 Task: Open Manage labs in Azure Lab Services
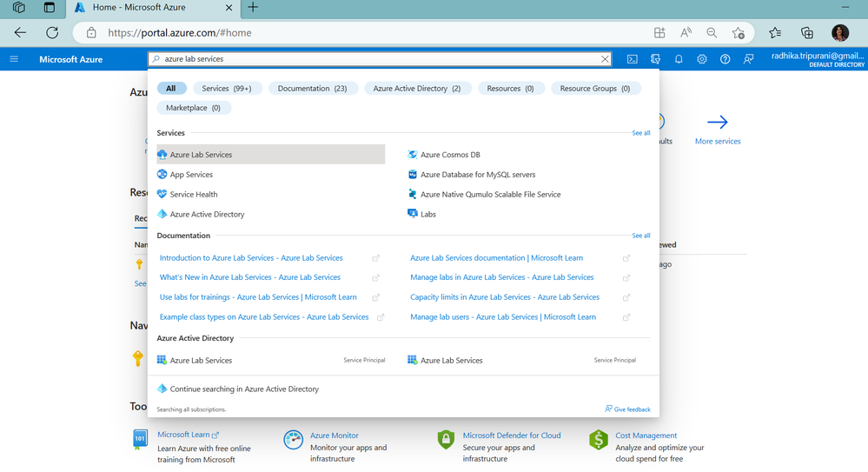501,277
